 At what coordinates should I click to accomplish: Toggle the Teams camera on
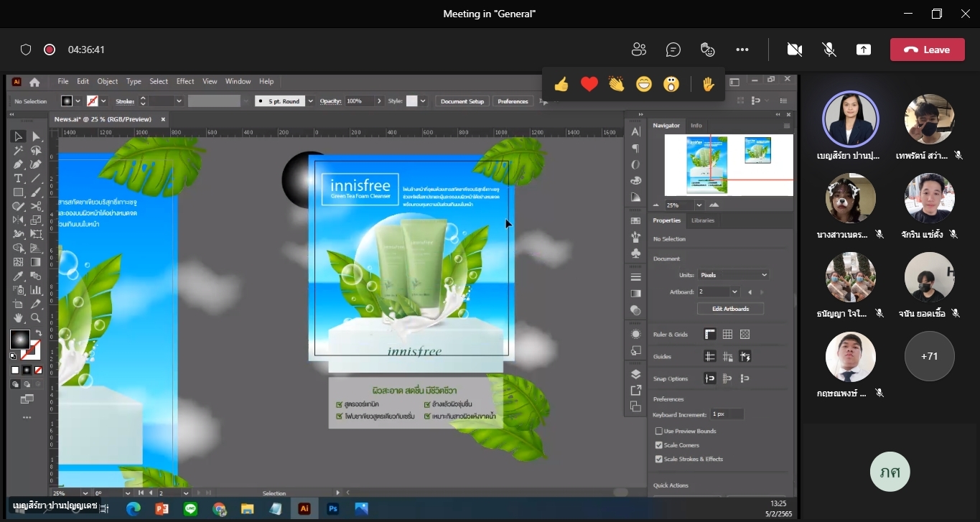point(794,50)
